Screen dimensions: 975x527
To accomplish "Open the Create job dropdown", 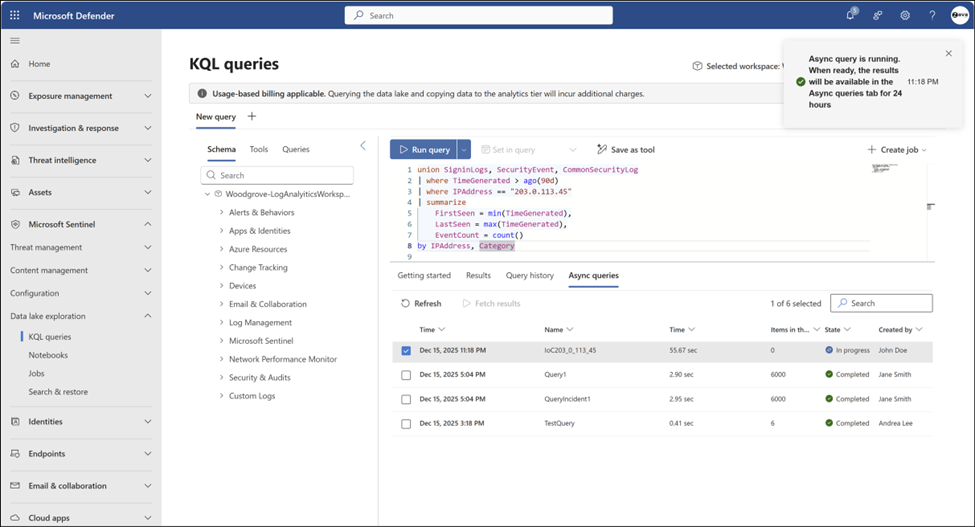I will 897,150.
